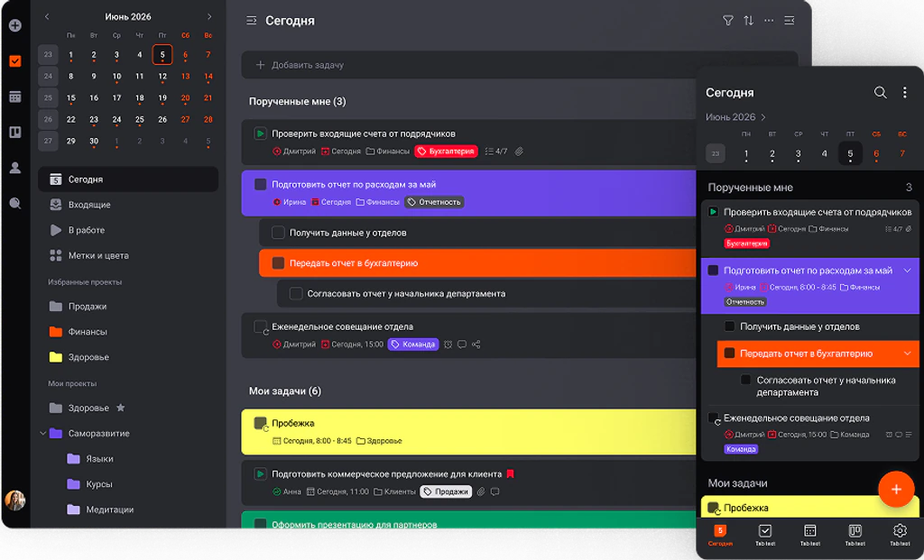This screenshot has height=560, width=924.
Task: Click the Добавить задачу input field
Action: coord(520,65)
